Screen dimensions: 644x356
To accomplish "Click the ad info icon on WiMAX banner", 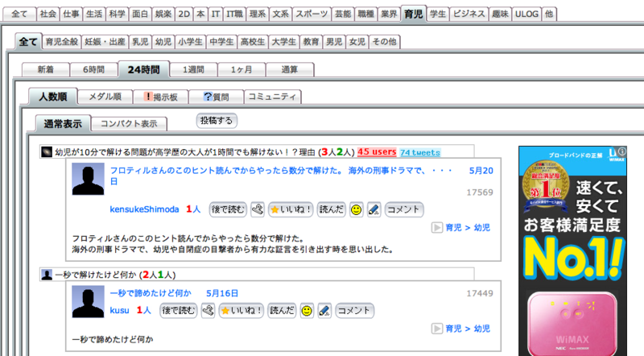I will tap(622, 151).
